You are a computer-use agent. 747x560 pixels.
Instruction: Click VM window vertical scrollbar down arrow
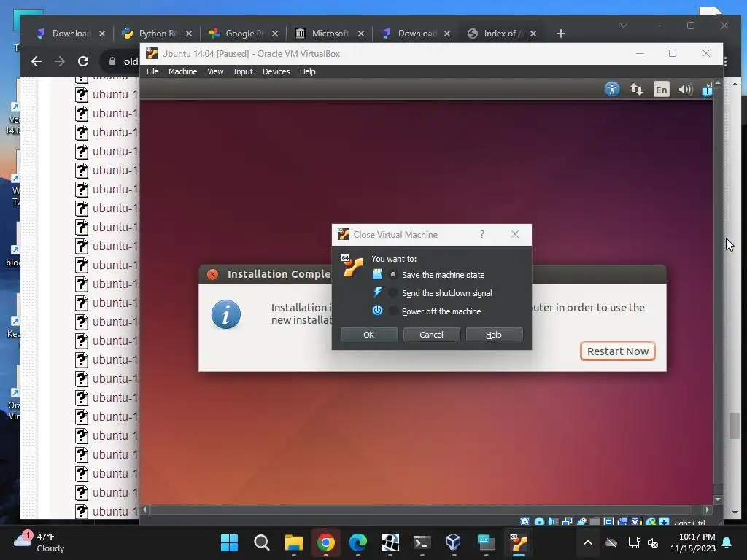718,499
